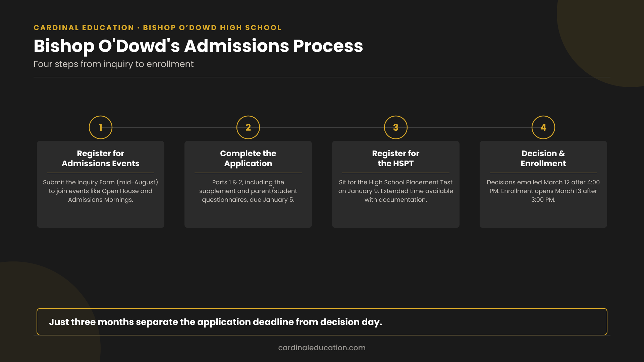This screenshot has width=644, height=362.
Task: Click the 'Decisions emailed March 12' text
Action: tap(543, 191)
